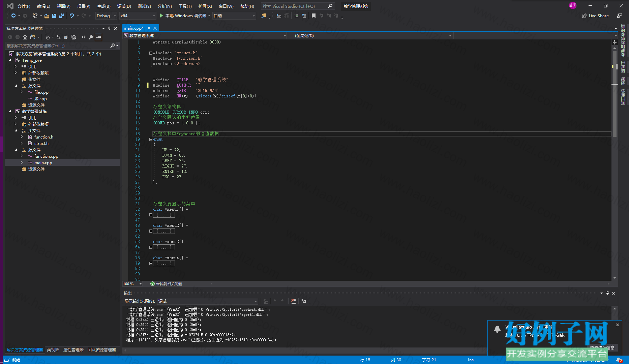629x364 pixels.
Task: Select function.cpp in Solution Explorer
Action: tap(46, 156)
